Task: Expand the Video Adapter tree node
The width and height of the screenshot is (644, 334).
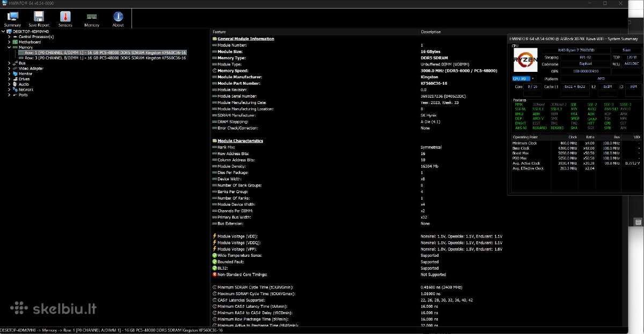Action: [9, 69]
